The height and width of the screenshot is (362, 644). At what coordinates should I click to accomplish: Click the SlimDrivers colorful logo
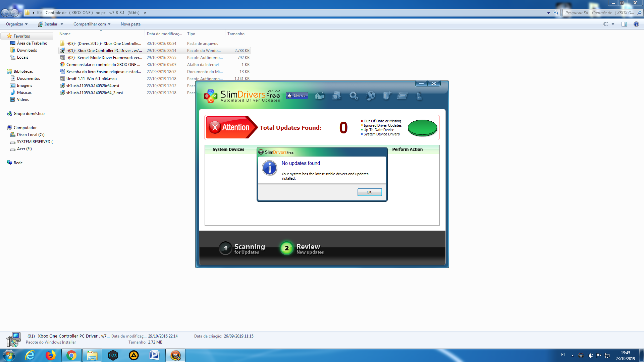tap(210, 96)
